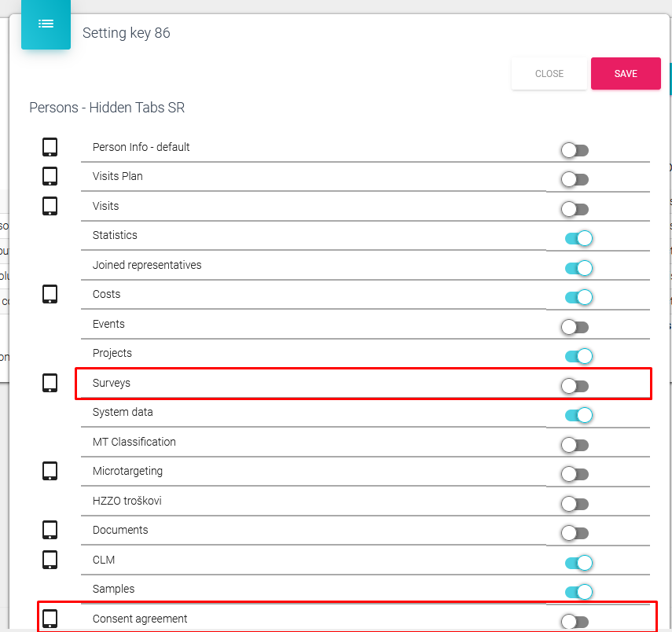Disable the Joined representatives switch
Image resolution: width=672 pixels, height=632 pixels.
point(578,268)
